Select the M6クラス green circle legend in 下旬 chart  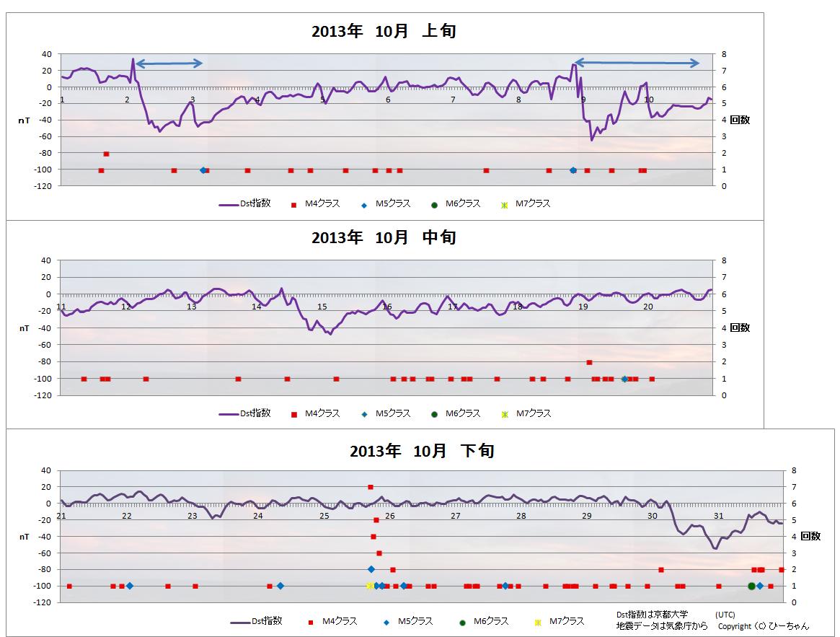coord(462,622)
